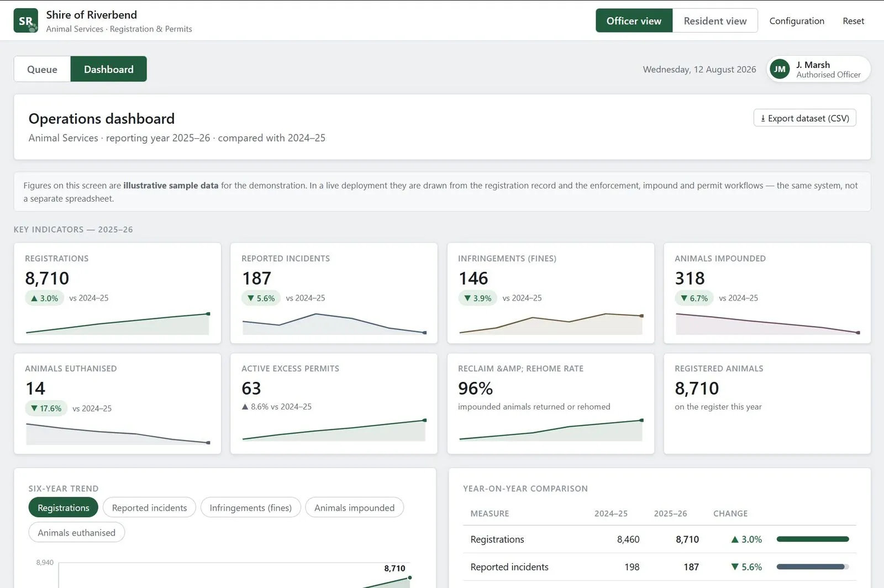
Task: Click the 3.9% decrease badge under Infringements
Action: pos(477,298)
